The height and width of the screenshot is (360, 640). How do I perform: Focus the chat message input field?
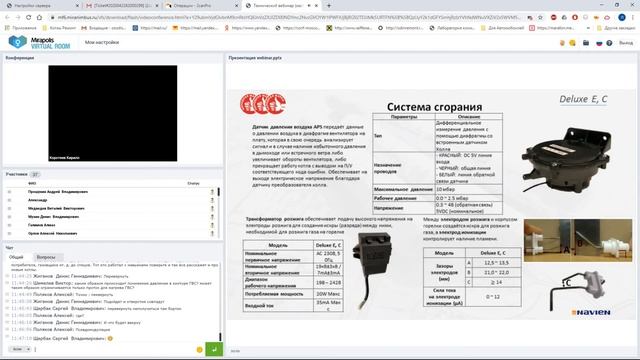[114, 349]
